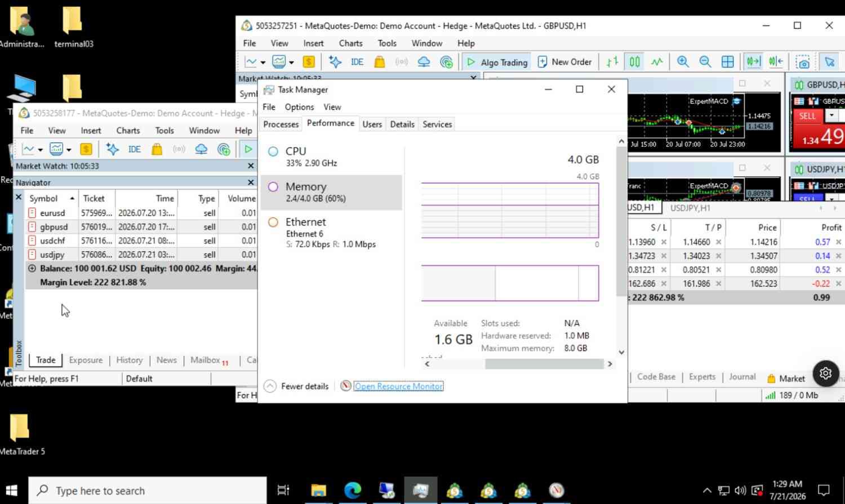Click the Signals broadcast icon in GBPUSD window
Viewport: 845px width, 504px height.
coord(401,62)
